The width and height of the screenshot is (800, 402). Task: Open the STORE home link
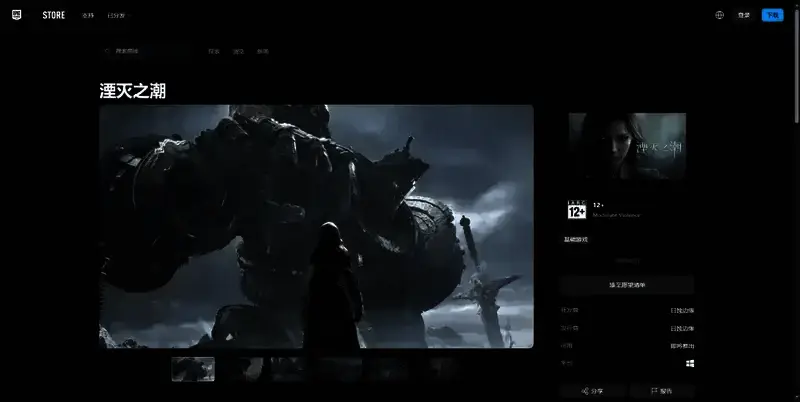coord(54,15)
